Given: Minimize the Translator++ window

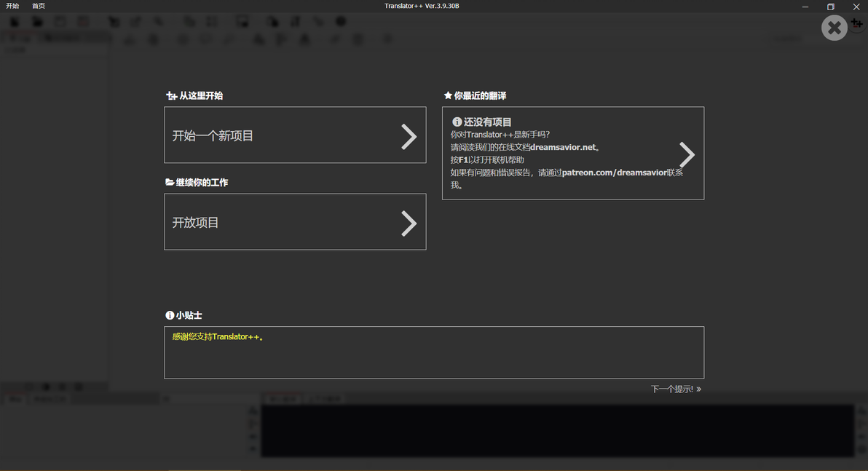Looking at the screenshot, I should click(805, 7).
